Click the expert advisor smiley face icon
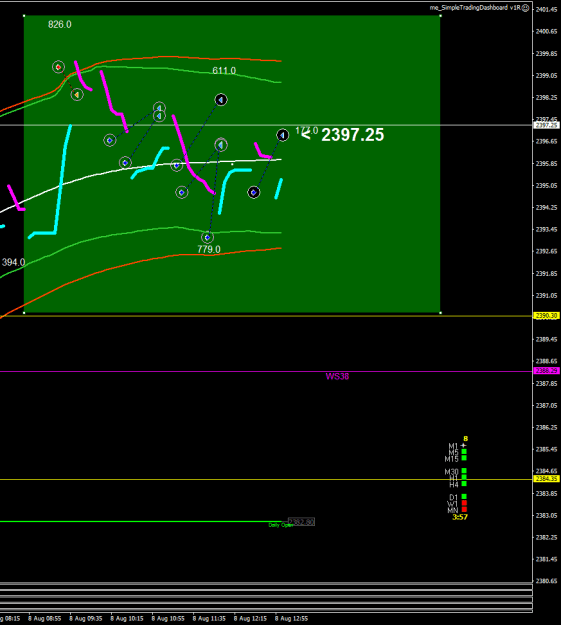Viewport: 561px width, 625px height. click(x=526, y=8)
